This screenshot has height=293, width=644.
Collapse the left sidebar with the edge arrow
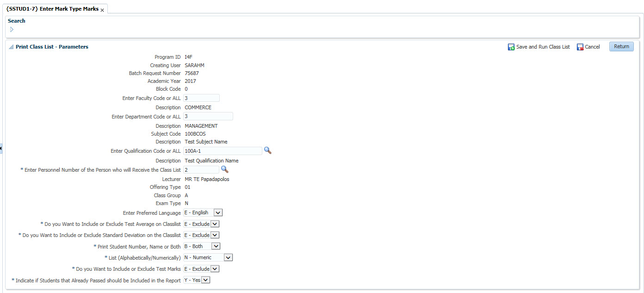pyautogui.click(x=1, y=148)
